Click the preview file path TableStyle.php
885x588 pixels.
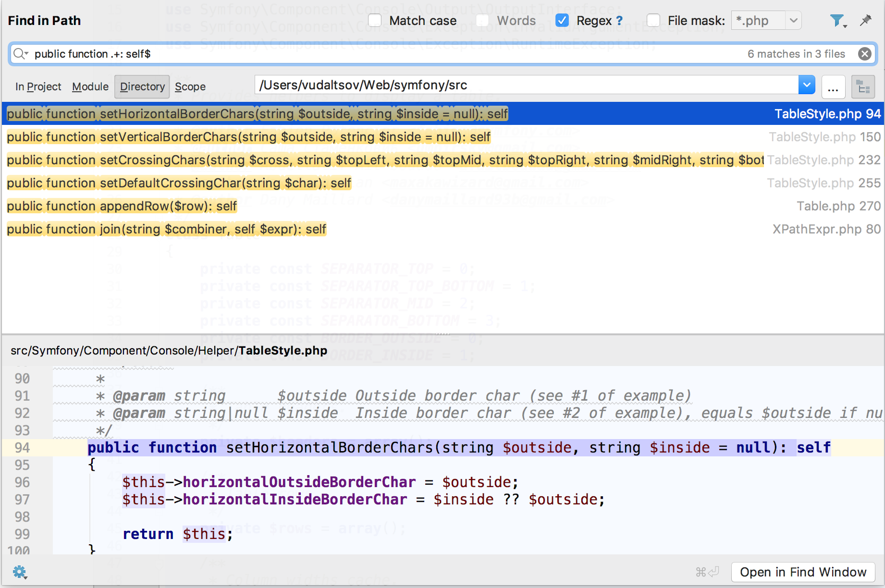(169, 350)
